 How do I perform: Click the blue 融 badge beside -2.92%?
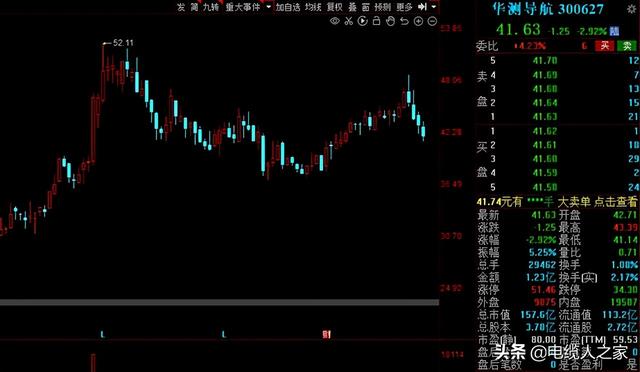pos(614,31)
